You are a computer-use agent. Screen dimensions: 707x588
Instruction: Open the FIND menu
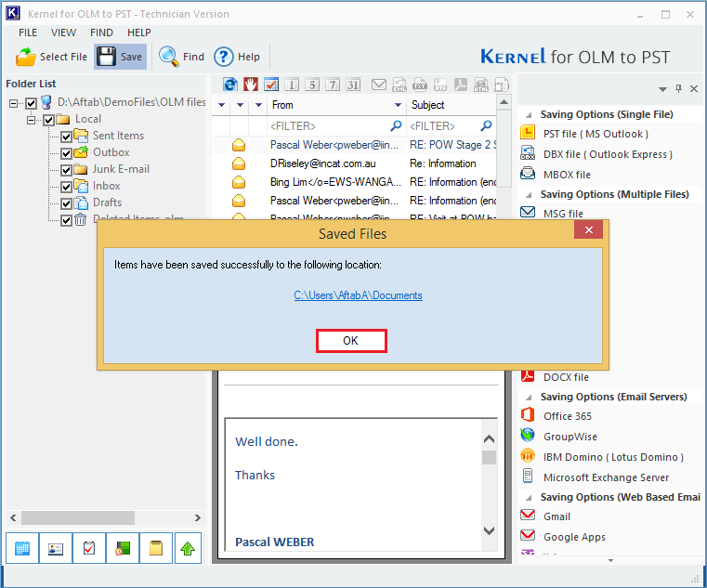point(101,33)
